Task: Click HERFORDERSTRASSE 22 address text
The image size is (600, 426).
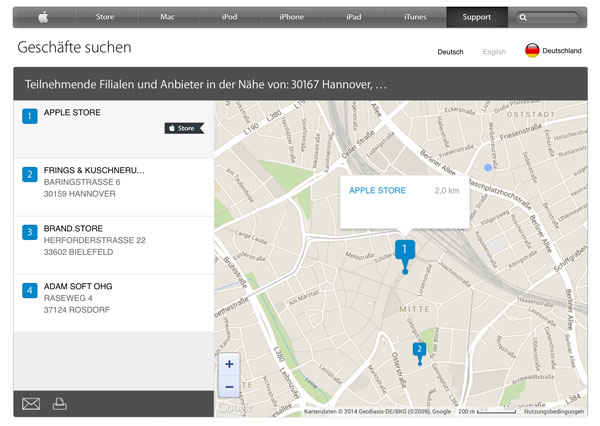Action: coord(95,240)
